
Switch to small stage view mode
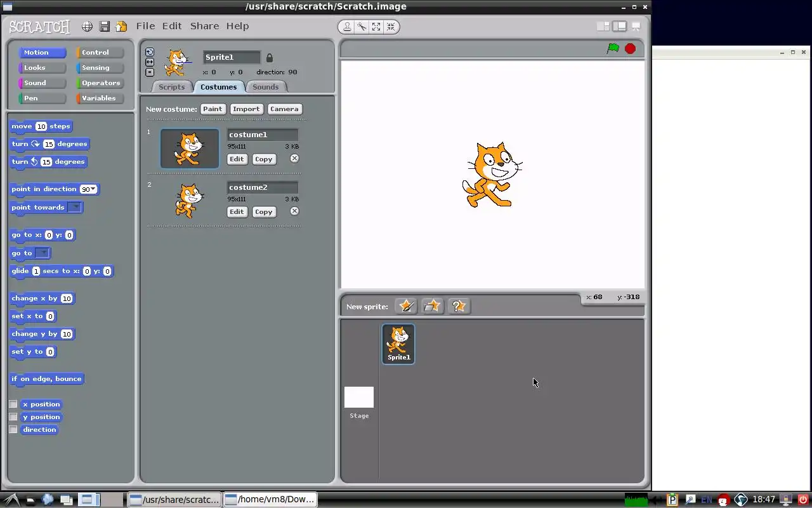click(x=603, y=27)
